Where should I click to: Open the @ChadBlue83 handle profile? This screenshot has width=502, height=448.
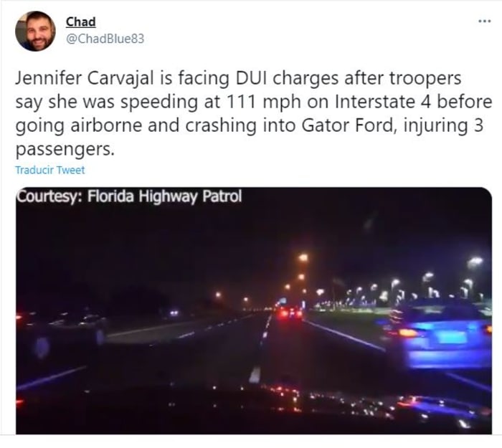click(105, 39)
